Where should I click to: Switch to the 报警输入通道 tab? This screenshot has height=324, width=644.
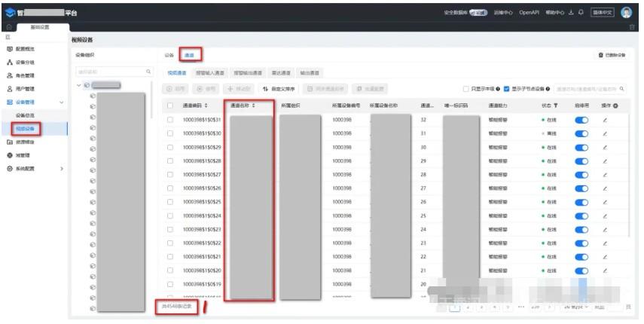pos(209,73)
